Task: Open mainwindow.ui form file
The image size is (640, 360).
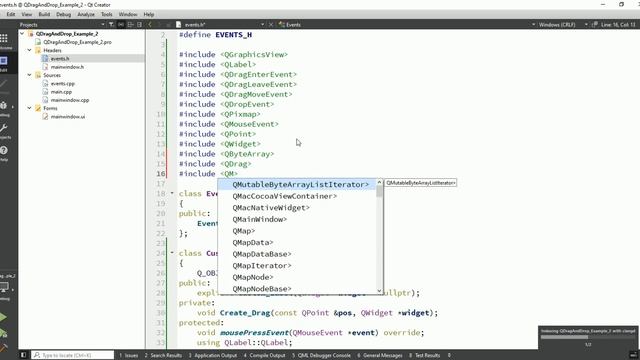Action: [x=68, y=117]
